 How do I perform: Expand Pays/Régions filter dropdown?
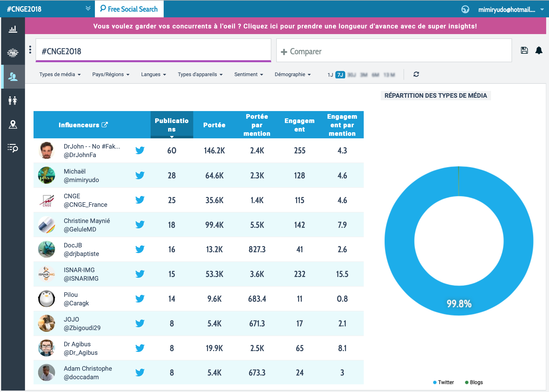tap(111, 74)
